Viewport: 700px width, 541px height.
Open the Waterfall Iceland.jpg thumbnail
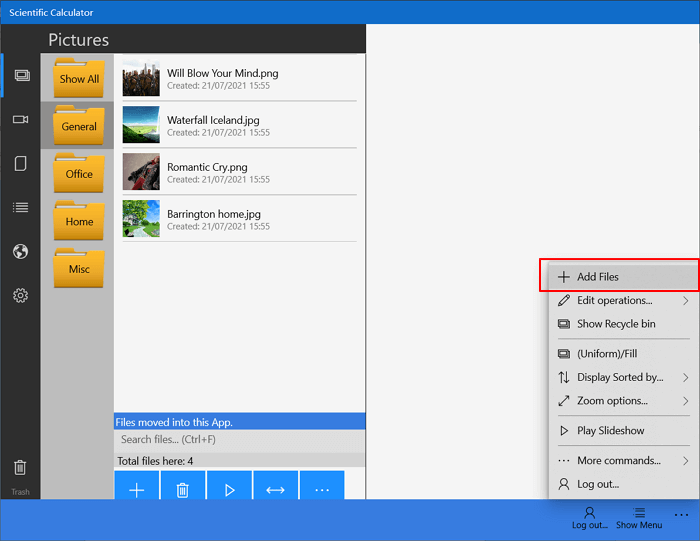pyautogui.click(x=141, y=125)
